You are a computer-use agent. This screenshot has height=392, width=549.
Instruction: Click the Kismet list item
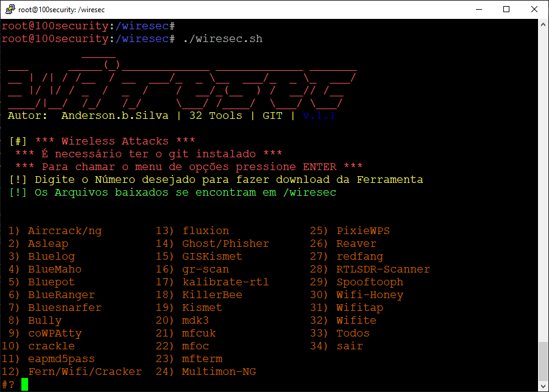(x=202, y=308)
